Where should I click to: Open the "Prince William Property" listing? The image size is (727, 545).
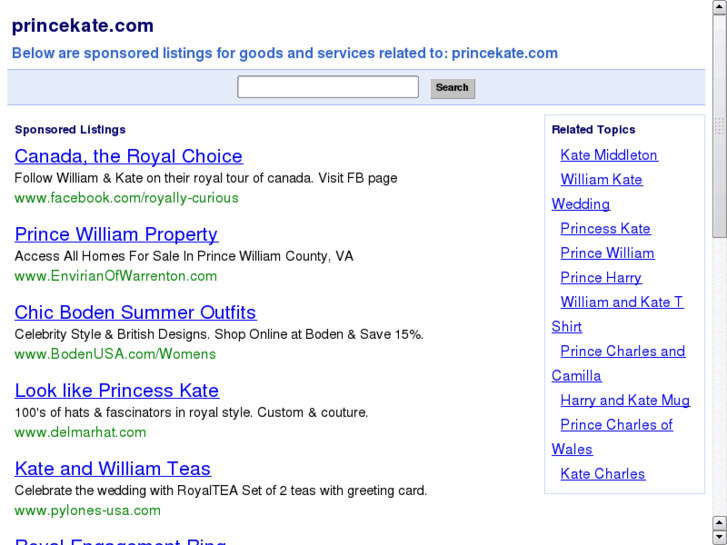[116, 234]
